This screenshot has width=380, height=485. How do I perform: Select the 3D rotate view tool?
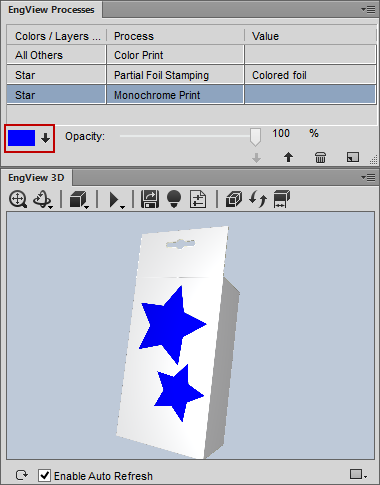[43, 200]
